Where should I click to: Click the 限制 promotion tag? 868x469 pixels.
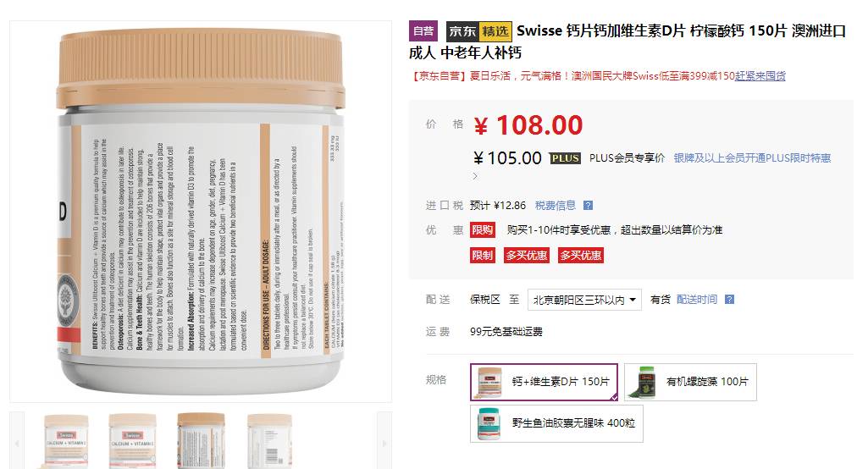pos(482,256)
